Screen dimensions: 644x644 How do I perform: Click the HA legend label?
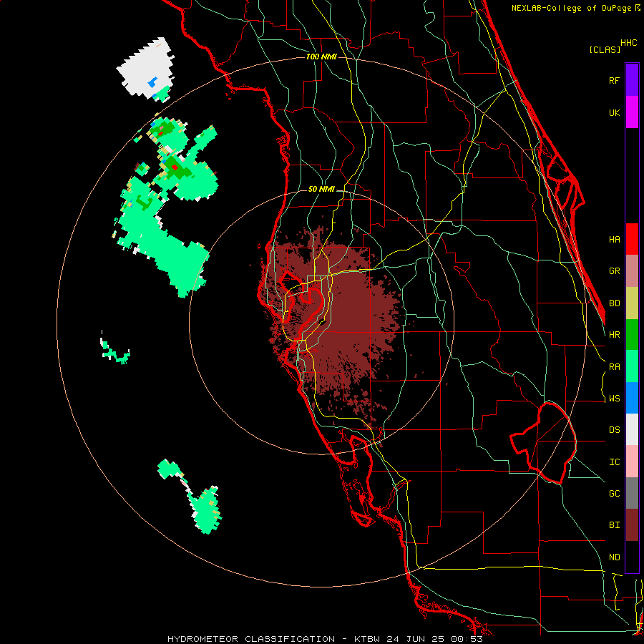pos(615,239)
